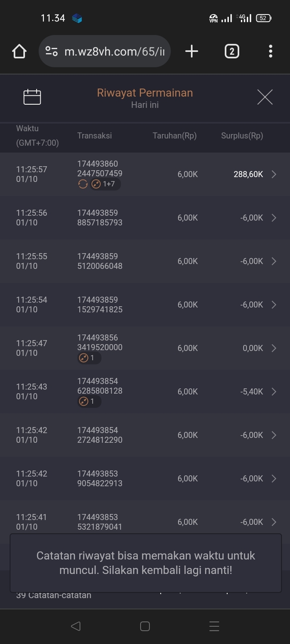290x644 pixels.
Task: Expand the 288,60K surplus transaction
Action: 274,174
